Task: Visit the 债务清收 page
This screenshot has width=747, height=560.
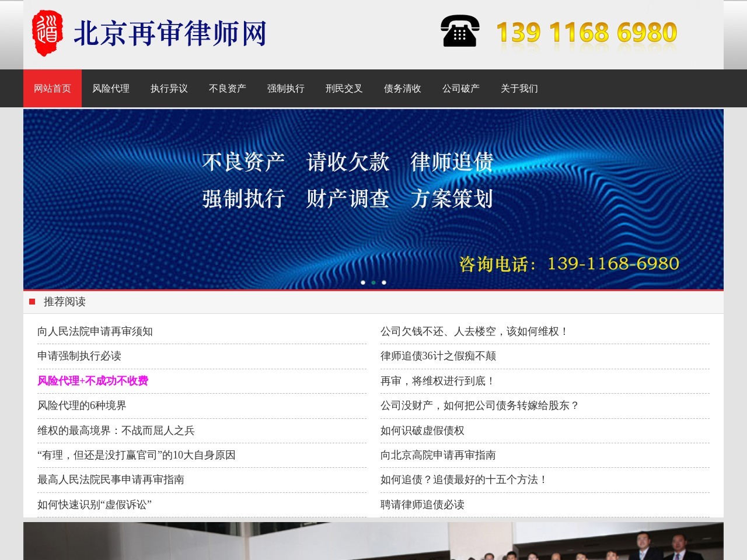Action: (403, 89)
